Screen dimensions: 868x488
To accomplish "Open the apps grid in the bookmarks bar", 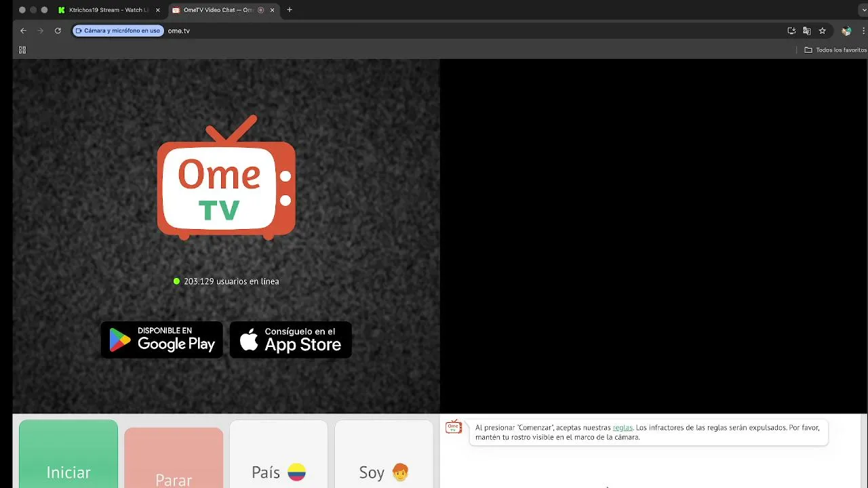I will click(x=22, y=50).
